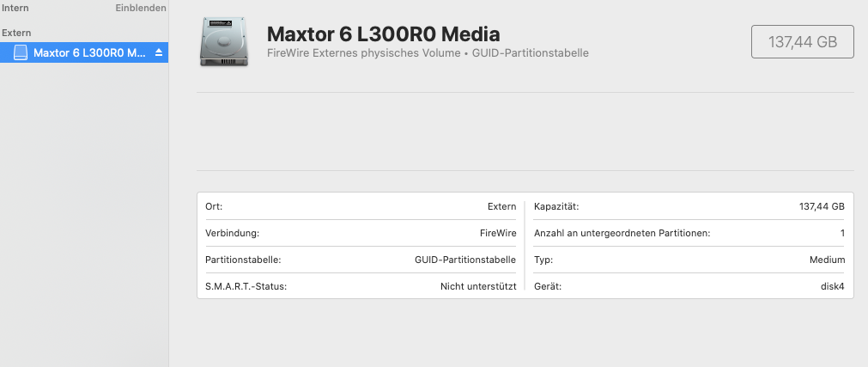Click the Extern sidebar section header
This screenshot has height=367, width=868.
click(x=17, y=33)
